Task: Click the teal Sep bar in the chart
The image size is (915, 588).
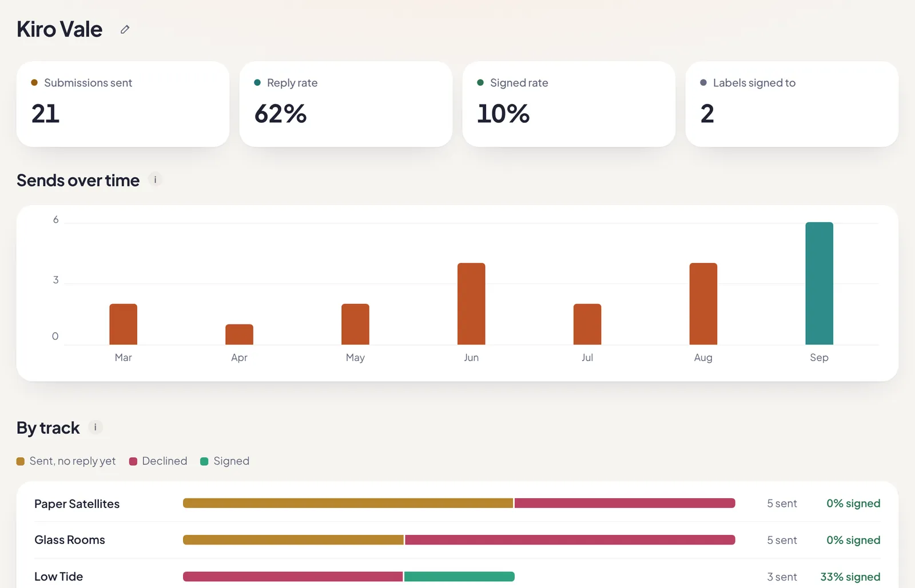Action: (x=819, y=283)
